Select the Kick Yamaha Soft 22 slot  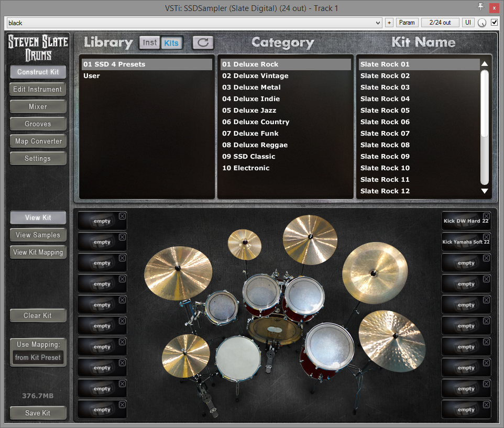pos(466,242)
